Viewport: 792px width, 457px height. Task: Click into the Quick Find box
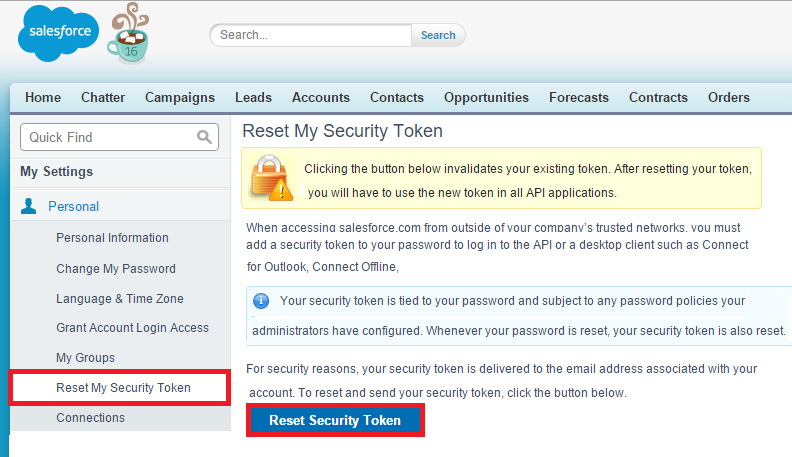click(110, 137)
